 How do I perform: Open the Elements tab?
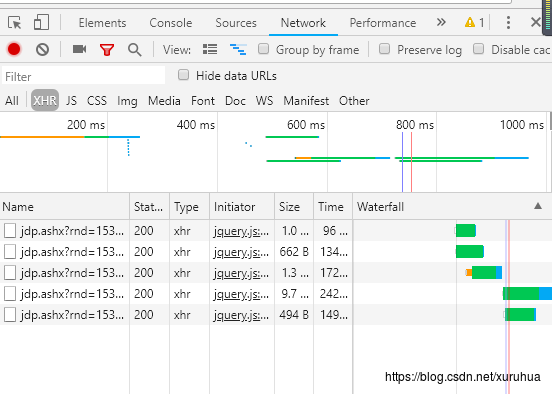coord(102,23)
